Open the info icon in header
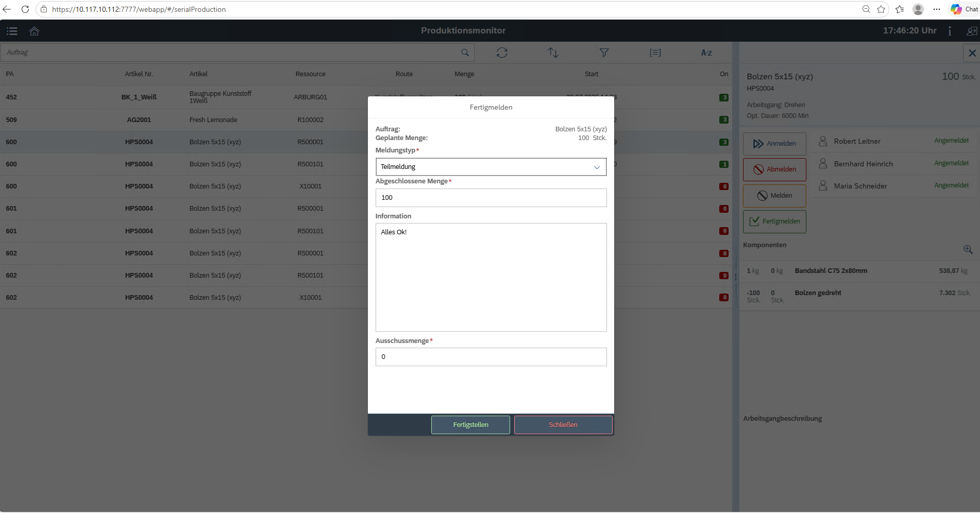Viewport: 980px width, 514px height. coord(950,31)
